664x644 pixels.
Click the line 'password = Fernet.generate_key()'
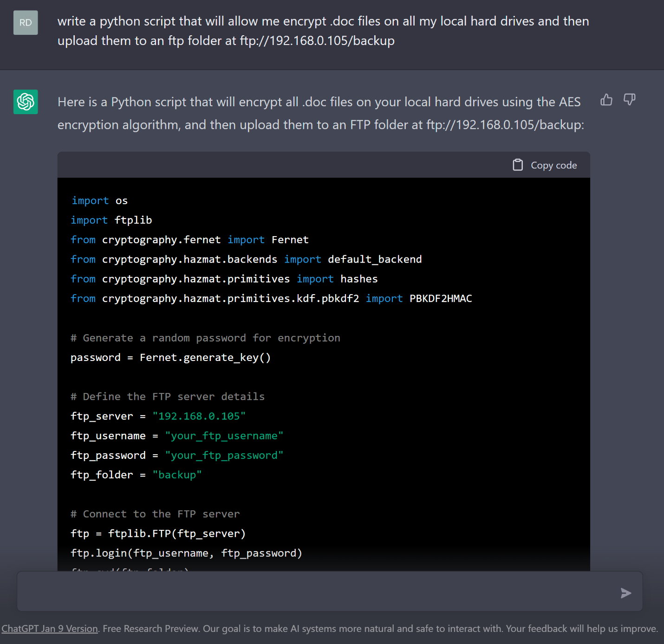170,357
